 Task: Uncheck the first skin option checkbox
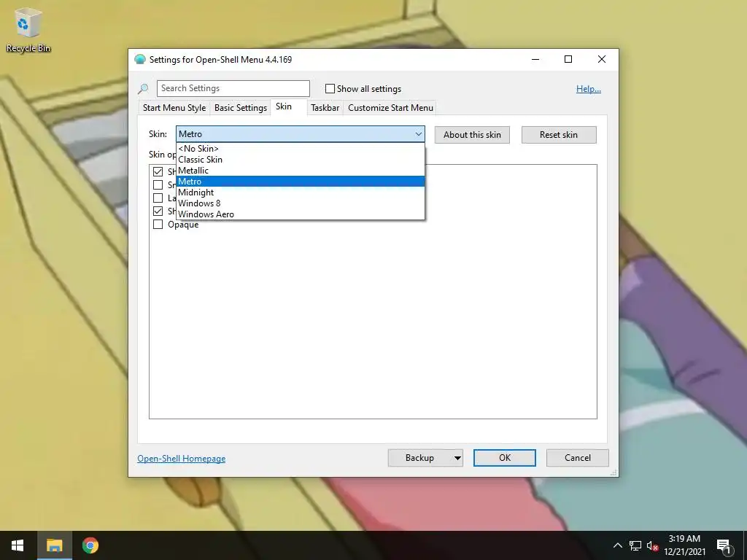(158, 171)
